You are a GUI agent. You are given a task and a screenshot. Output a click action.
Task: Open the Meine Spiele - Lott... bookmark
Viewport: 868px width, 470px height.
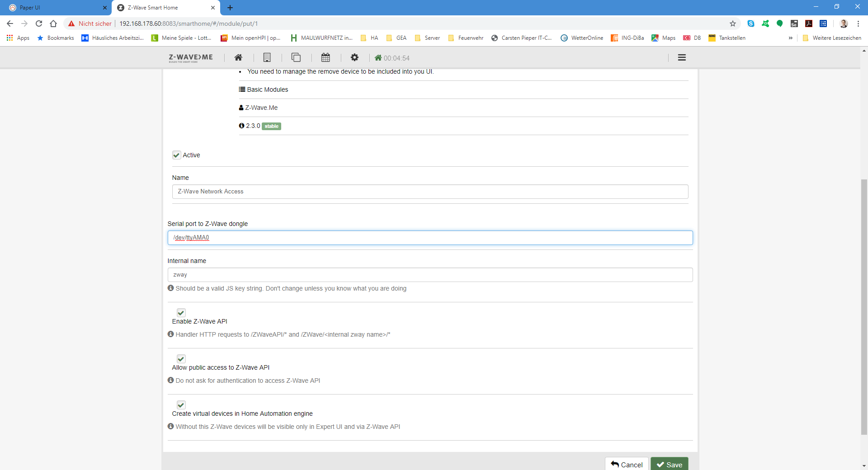[x=181, y=38]
